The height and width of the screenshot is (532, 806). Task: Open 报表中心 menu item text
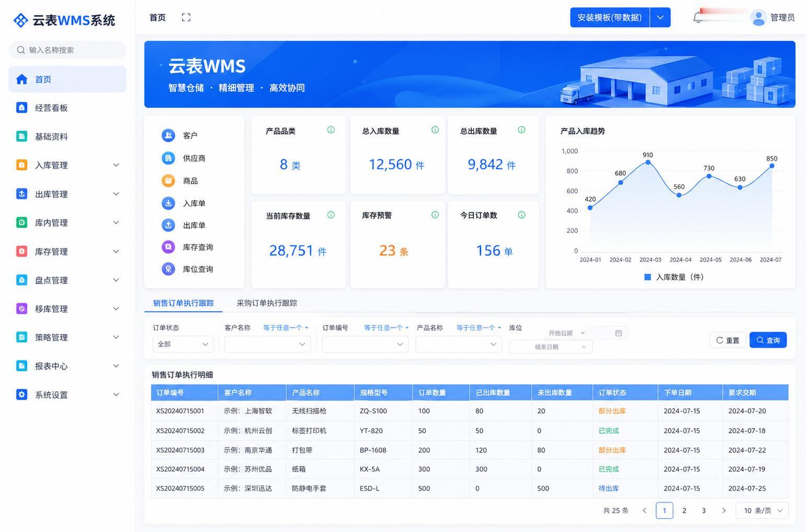tap(51, 366)
